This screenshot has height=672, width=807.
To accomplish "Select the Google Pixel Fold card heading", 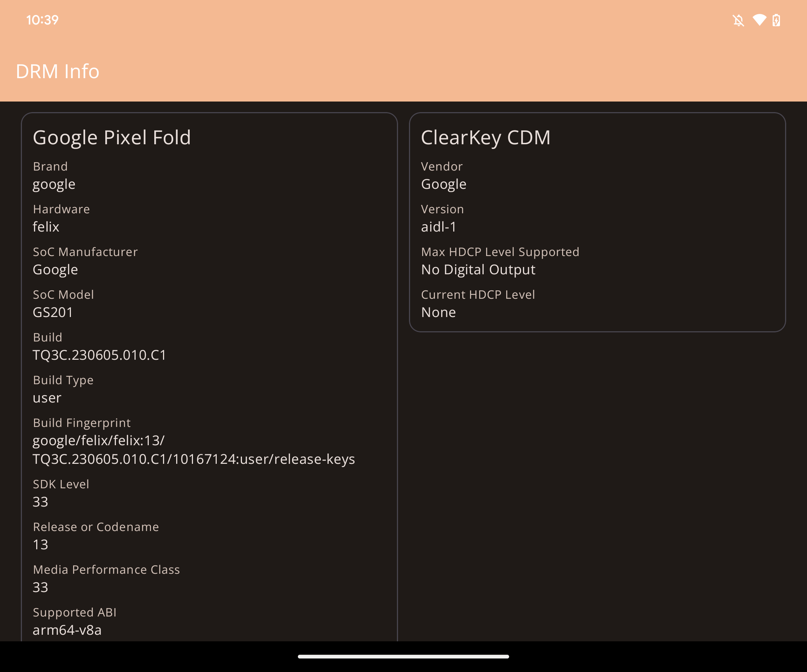I will 112,137.
